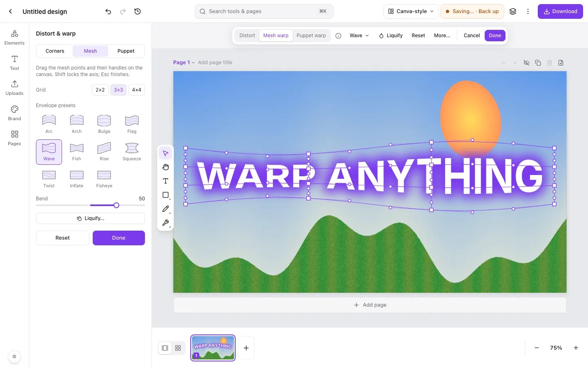The height and width of the screenshot is (368, 588).
Task: Click the Search tools & pages field
Action: pyautogui.click(x=264, y=11)
